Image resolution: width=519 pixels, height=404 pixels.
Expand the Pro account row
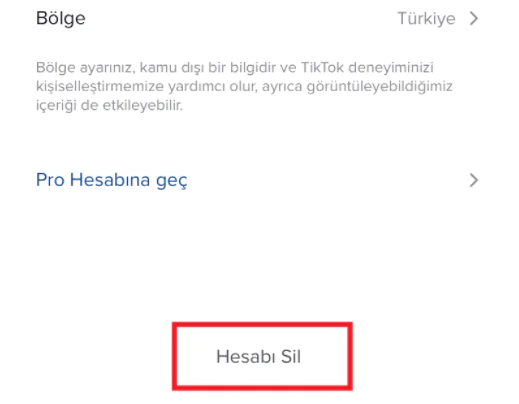click(257, 180)
